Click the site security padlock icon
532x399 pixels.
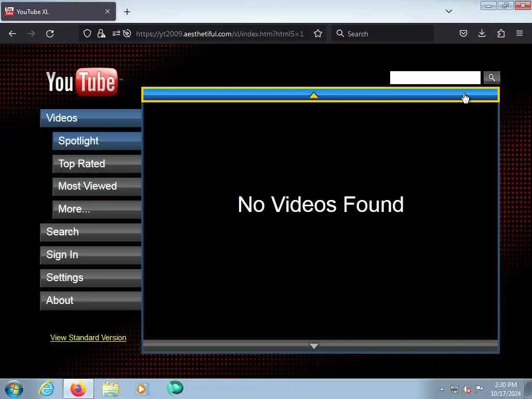pos(101,34)
